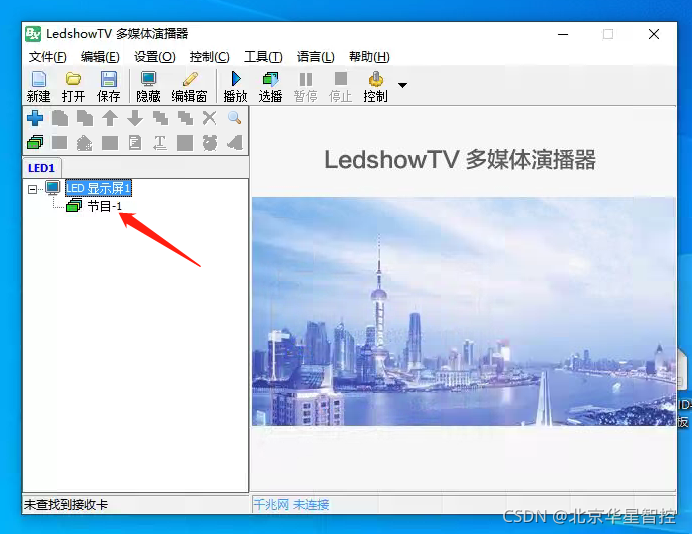This screenshot has width=692, height=534.
Task: Click the LedshowTV app icon in title bar
Action: pyautogui.click(x=33, y=34)
